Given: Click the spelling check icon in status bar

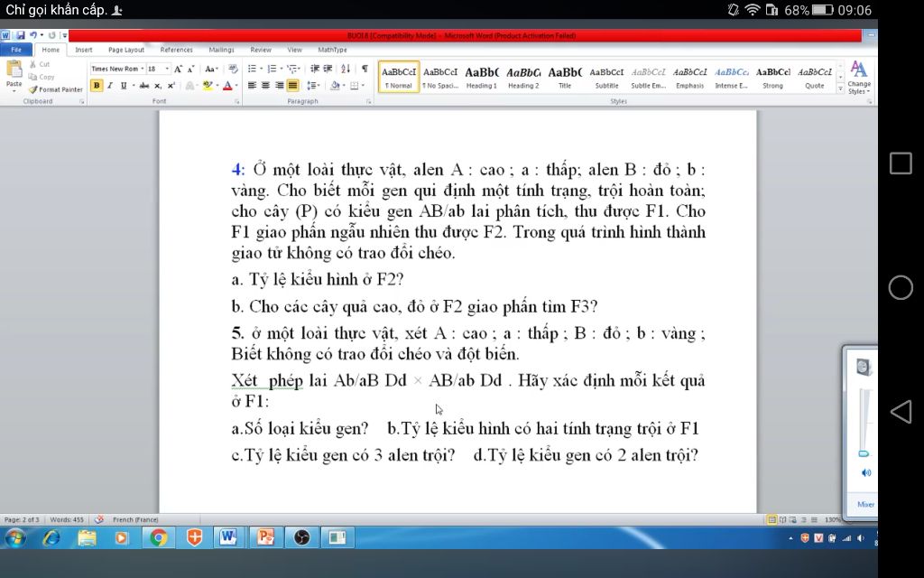Looking at the screenshot, I should click(x=99, y=519).
